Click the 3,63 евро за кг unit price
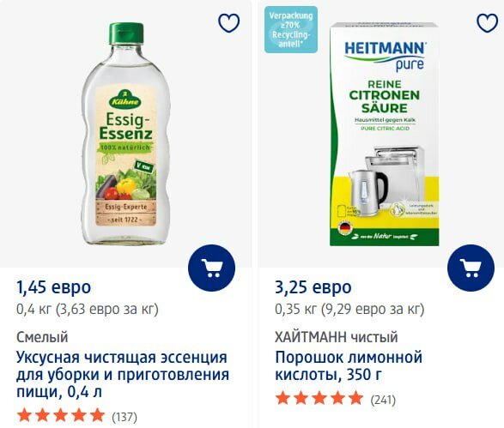This screenshot has width=504, height=428. [x=107, y=309]
